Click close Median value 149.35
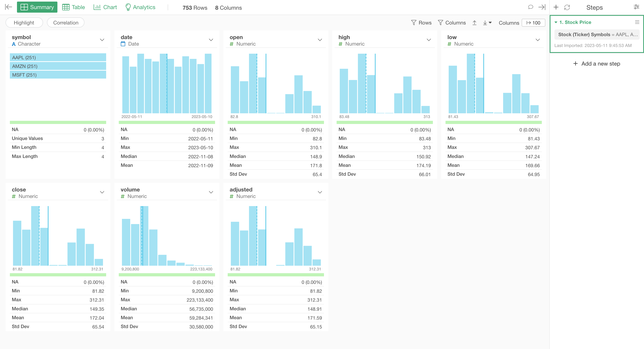The height and width of the screenshot is (349, 644). coord(97,309)
